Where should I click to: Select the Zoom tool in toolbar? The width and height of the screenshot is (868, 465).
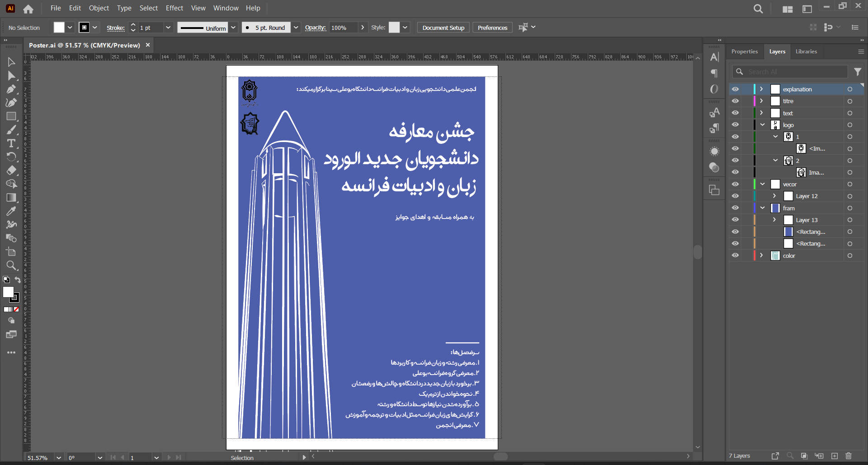pos(11,266)
